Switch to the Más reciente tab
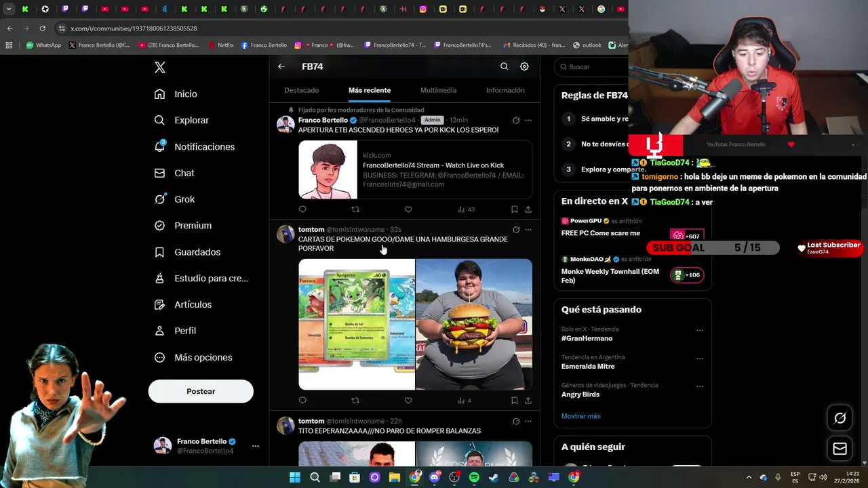The height and width of the screenshot is (488, 868). coord(370,90)
